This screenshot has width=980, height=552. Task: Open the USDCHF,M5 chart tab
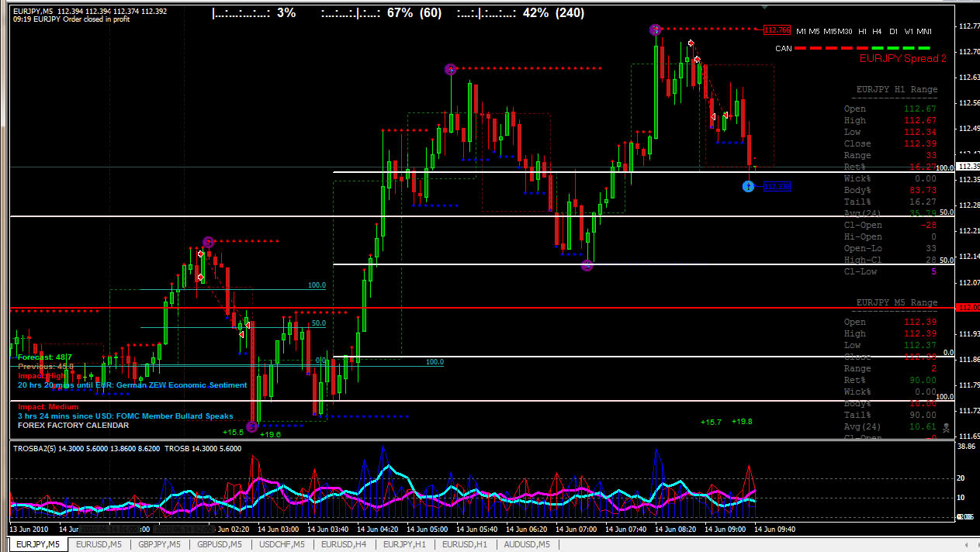click(282, 544)
